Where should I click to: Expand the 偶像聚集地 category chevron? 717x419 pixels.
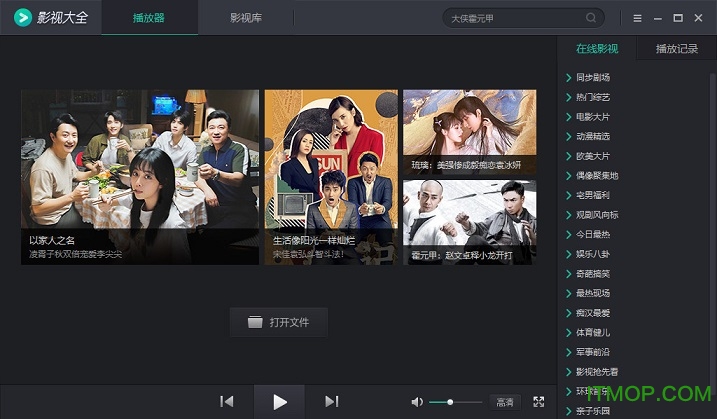coord(568,176)
